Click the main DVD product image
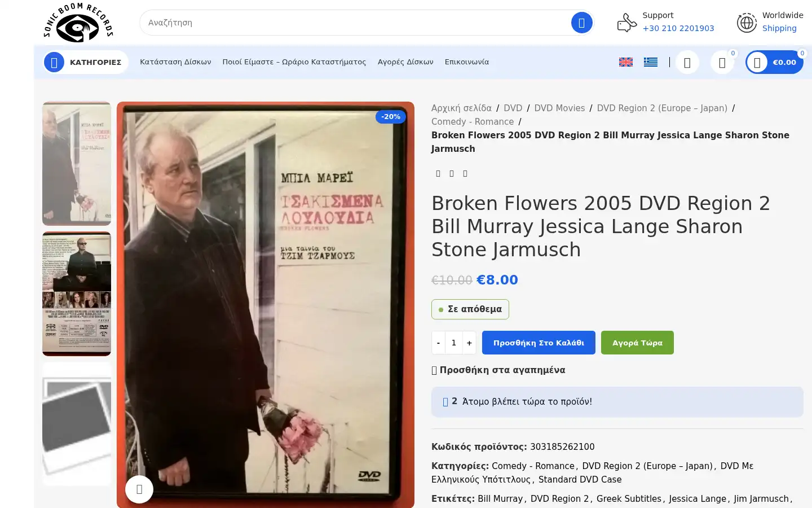The height and width of the screenshot is (508, 812). pos(266,305)
